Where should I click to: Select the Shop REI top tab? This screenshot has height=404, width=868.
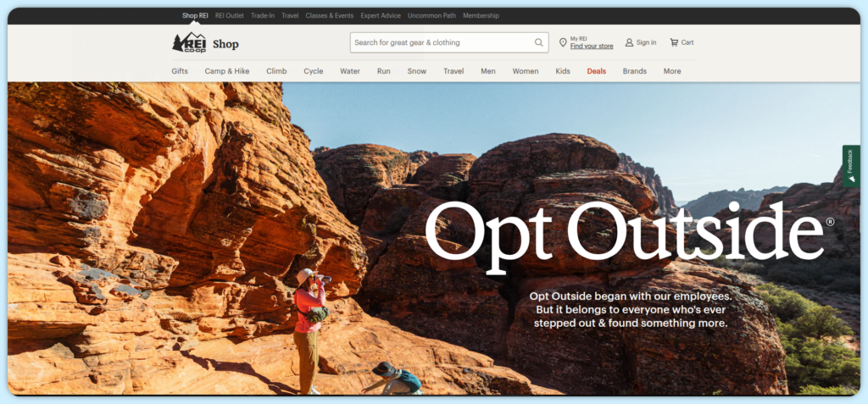(x=195, y=15)
